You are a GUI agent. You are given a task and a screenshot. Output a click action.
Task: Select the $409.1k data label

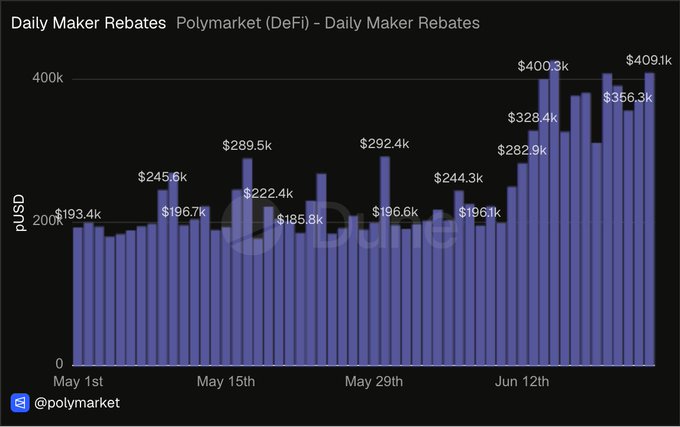(x=648, y=60)
